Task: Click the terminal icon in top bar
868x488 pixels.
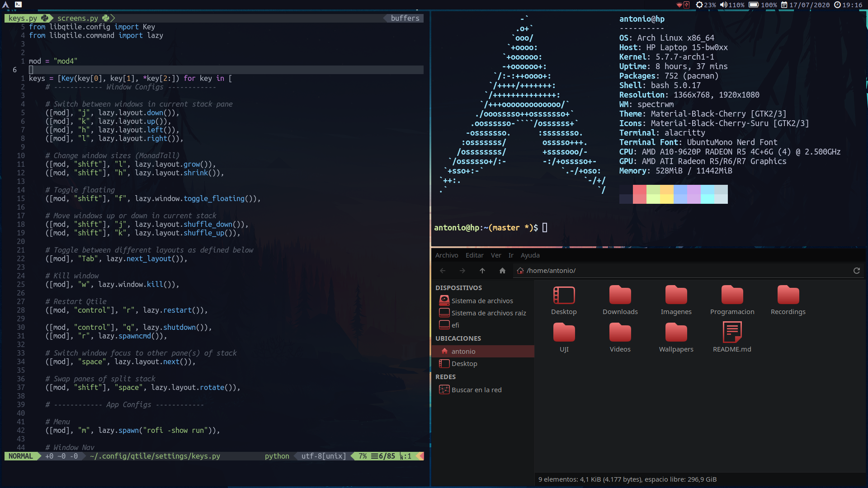Action: point(18,5)
